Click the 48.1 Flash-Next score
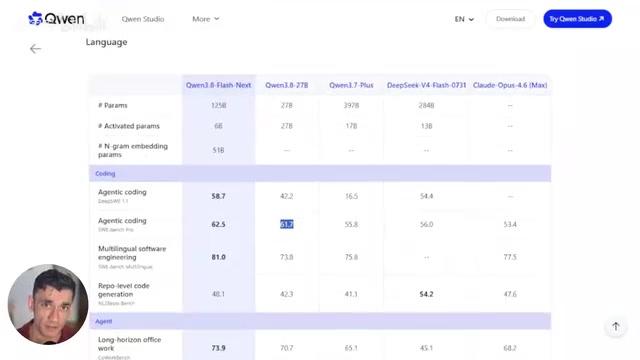This screenshot has width=640, height=360. tap(218, 294)
